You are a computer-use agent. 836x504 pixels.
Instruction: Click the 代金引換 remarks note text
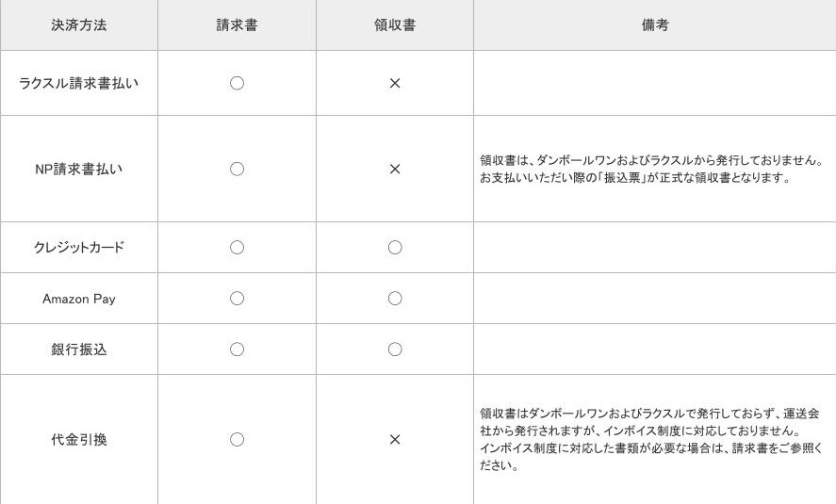coord(650,439)
